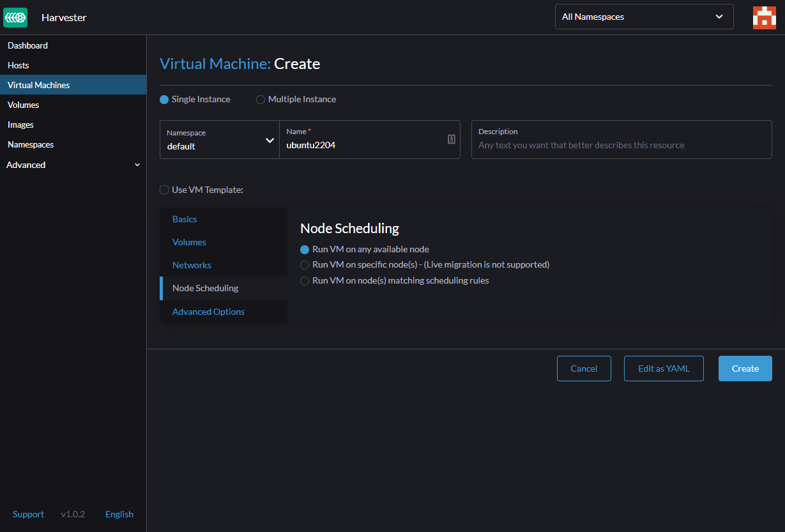Click the Description input field
This screenshot has height=532, width=785.
(x=621, y=145)
